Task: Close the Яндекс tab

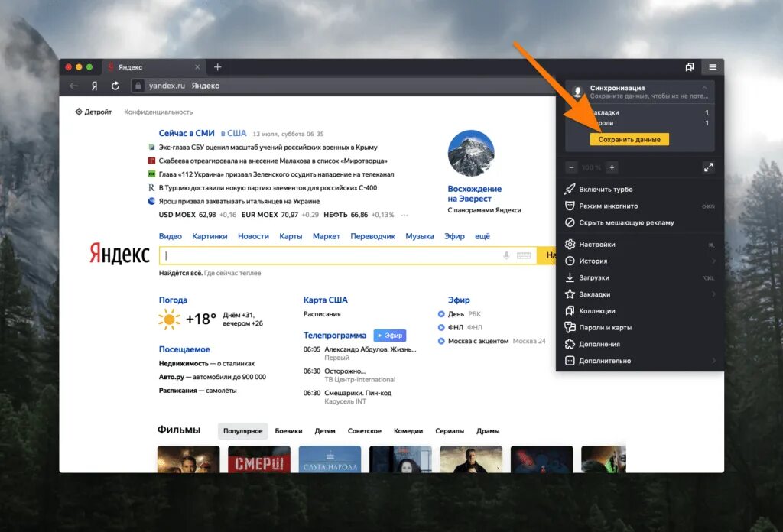Action: tap(197, 66)
